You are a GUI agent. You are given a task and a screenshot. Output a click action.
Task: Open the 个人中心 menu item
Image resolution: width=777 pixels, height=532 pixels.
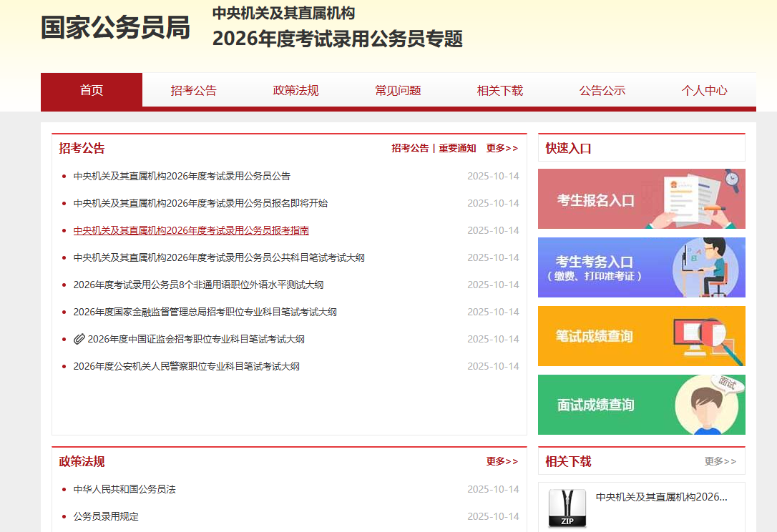click(704, 90)
